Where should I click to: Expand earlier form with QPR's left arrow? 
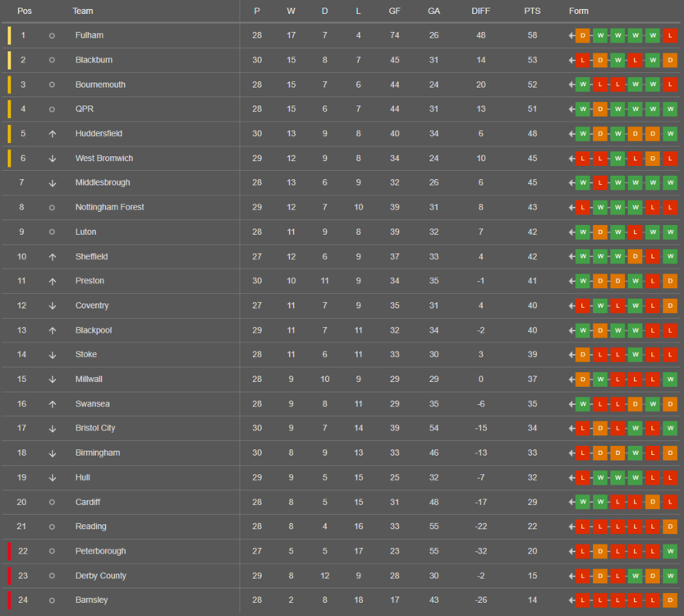[572, 109]
